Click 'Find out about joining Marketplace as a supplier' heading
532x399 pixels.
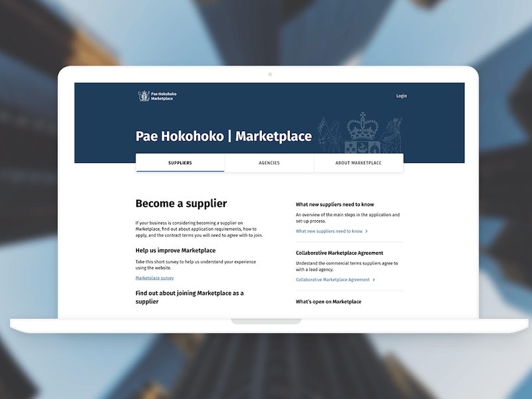[x=190, y=297]
